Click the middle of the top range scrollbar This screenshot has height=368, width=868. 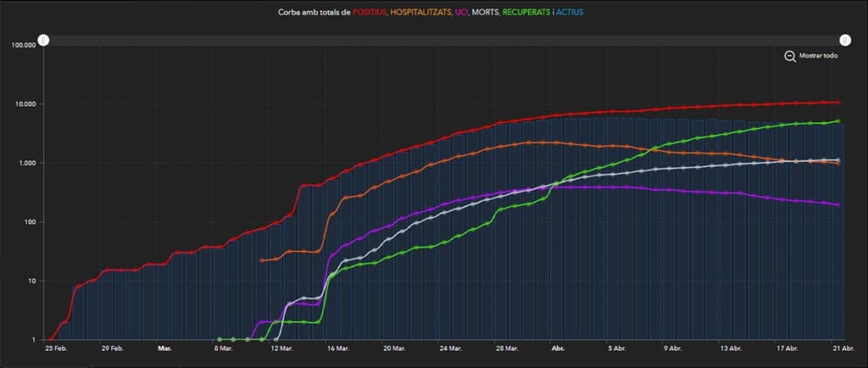coord(444,40)
